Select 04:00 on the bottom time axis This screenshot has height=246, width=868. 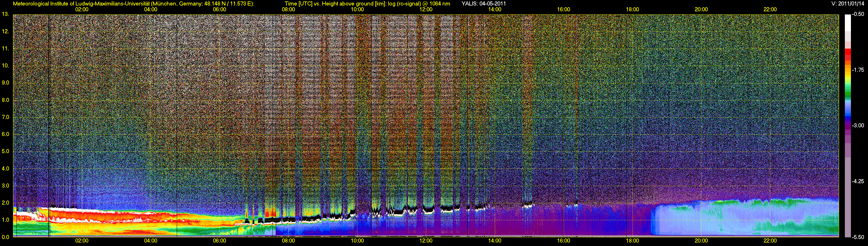pyautogui.click(x=151, y=241)
